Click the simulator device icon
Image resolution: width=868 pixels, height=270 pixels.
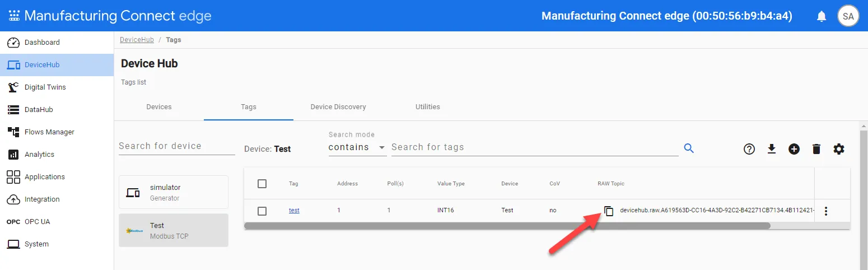tap(133, 193)
